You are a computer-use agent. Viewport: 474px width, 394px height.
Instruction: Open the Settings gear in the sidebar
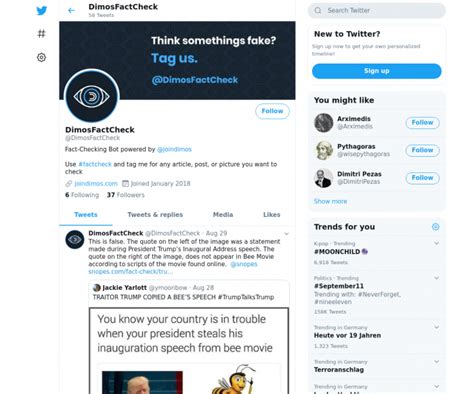[41, 57]
